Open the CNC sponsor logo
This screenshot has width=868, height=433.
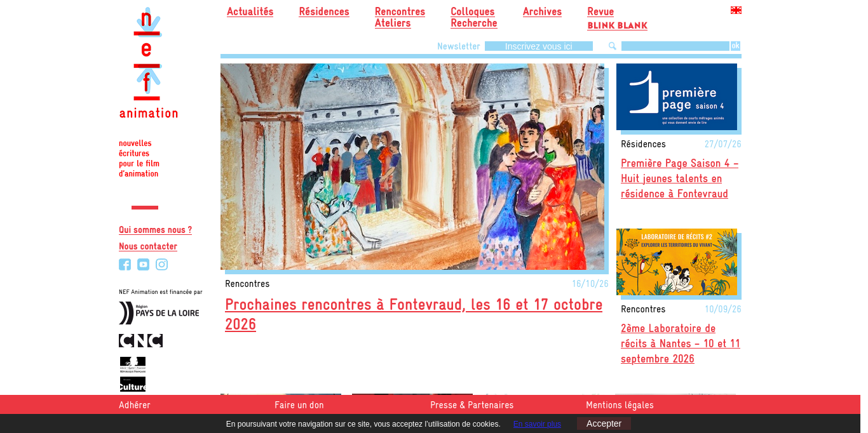pos(140,341)
